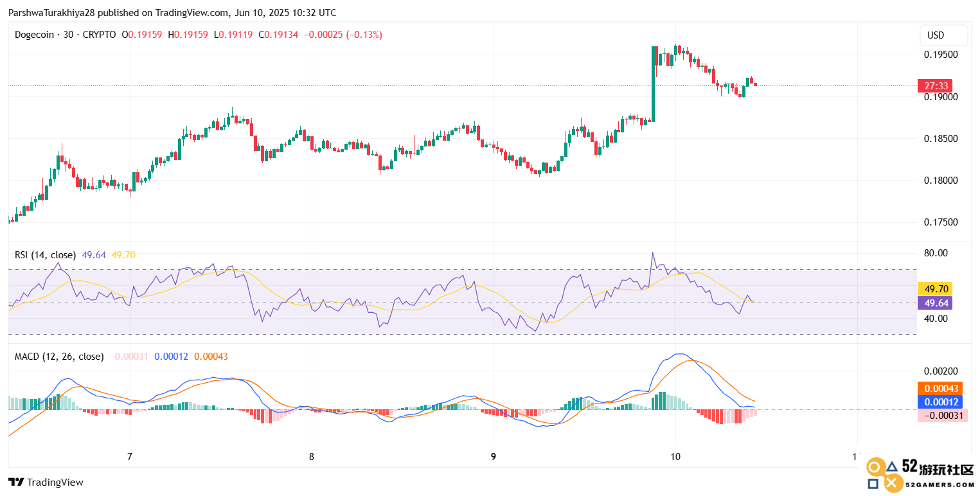Viewport: 980px width, 496px height.
Task: Click the O0.19159 open price value
Action: click(143, 35)
